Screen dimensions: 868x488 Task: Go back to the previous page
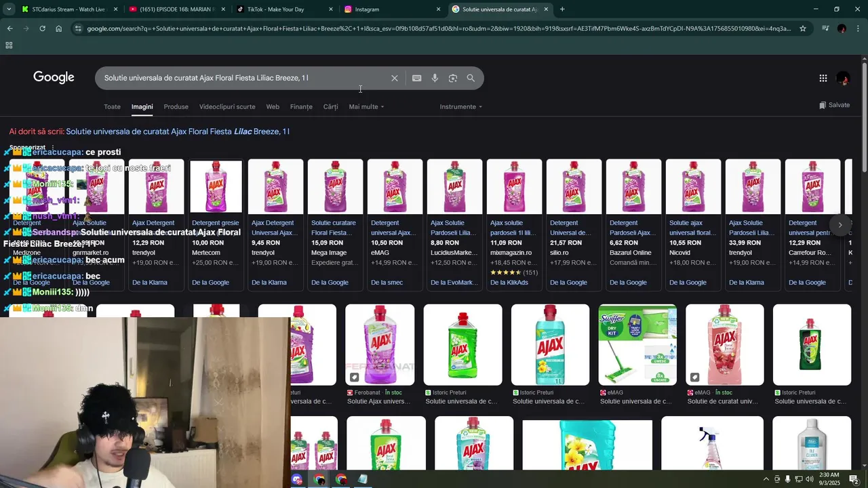click(9, 28)
